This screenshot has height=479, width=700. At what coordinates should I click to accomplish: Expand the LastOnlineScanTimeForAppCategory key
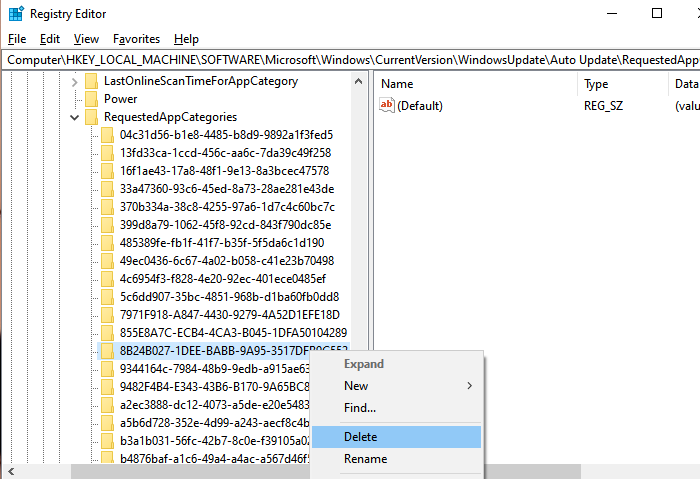75,82
